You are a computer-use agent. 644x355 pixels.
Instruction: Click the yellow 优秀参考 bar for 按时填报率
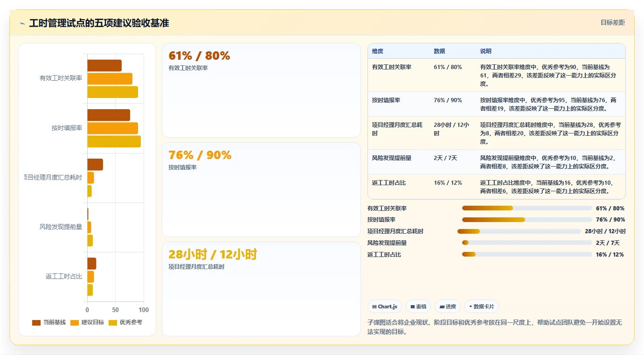114,141
